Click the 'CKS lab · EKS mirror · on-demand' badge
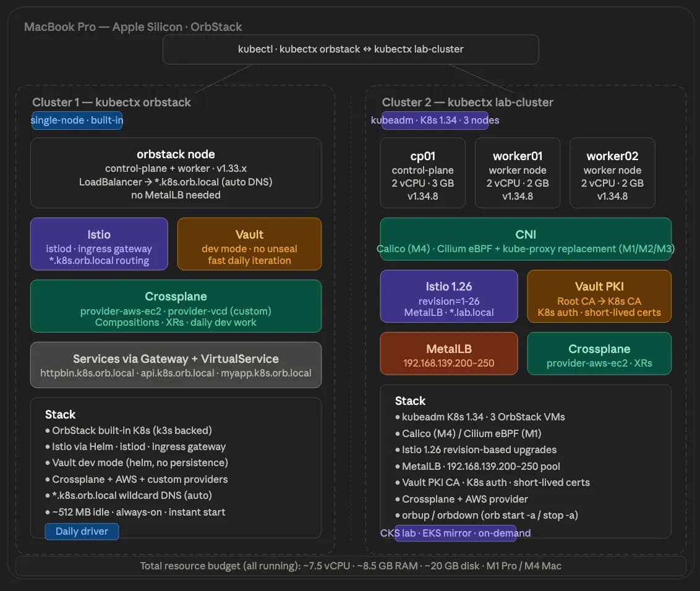The height and width of the screenshot is (591, 700). click(x=455, y=533)
